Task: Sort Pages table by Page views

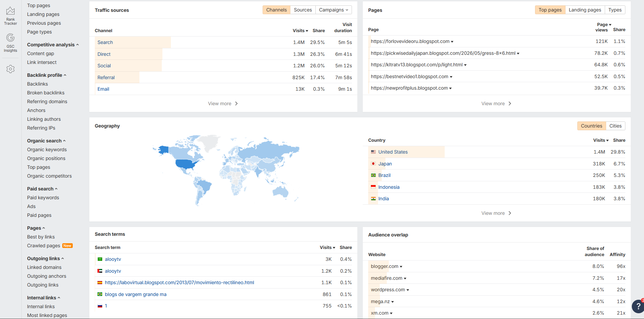Action: tap(603, 27)
